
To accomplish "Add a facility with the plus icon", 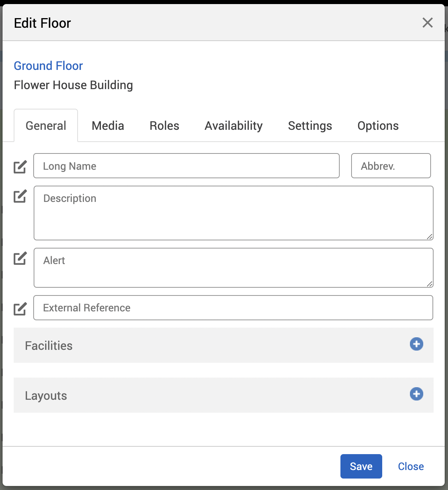I will (416, 344).
